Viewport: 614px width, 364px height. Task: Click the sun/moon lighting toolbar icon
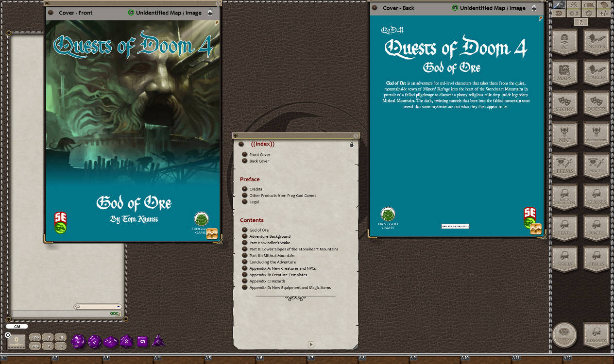574,14
